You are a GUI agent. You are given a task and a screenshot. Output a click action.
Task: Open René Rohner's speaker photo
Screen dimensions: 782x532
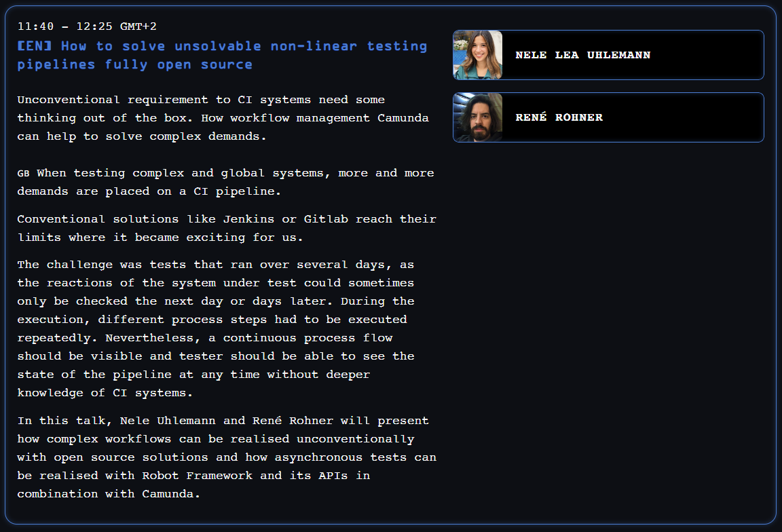pos(478,117)
